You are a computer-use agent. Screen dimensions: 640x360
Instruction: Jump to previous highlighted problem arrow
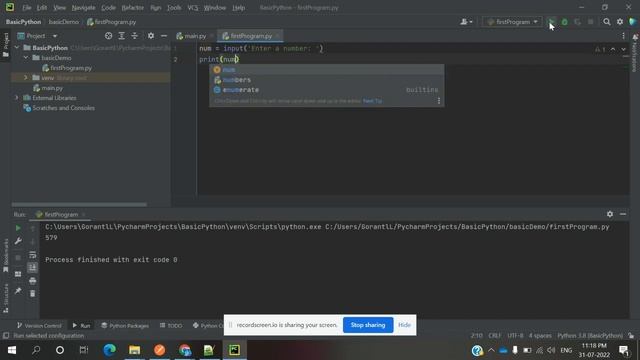click(x=613, y=49)
